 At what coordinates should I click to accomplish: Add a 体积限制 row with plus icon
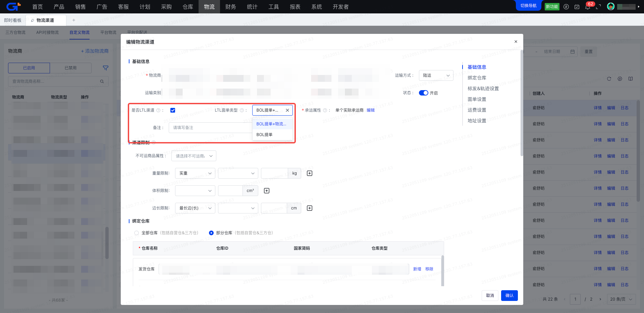point(267,191)
